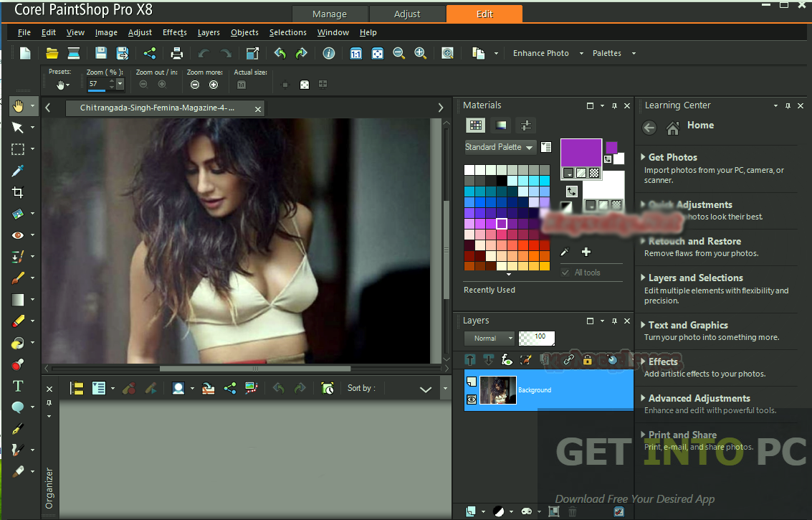Expand the Layers and Selections topic
The image size is (812, 520).
click(x=695, y=278)
